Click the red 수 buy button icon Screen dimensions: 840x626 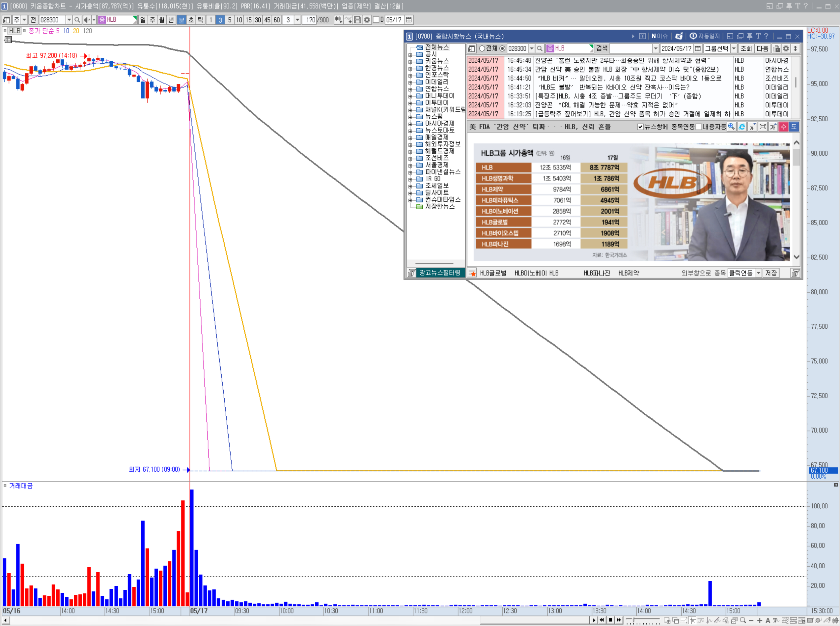[783, 127]
